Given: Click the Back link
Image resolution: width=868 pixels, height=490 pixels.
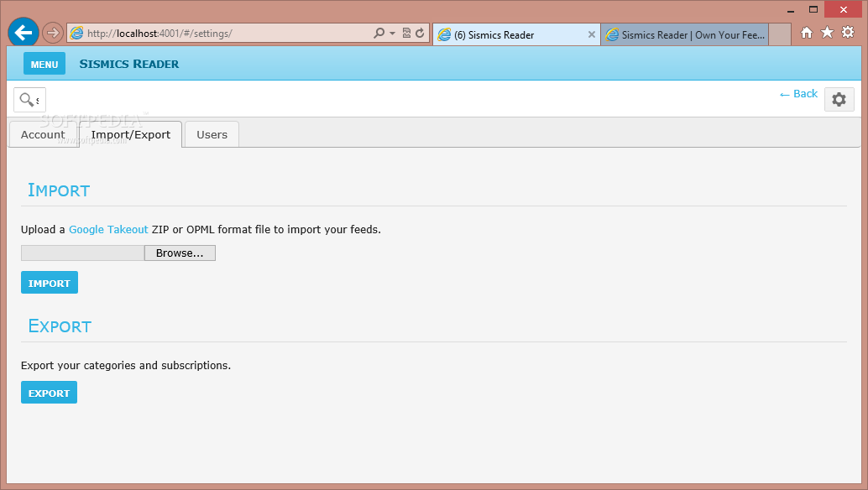Looking at the screenshot, I should (799, 94).
